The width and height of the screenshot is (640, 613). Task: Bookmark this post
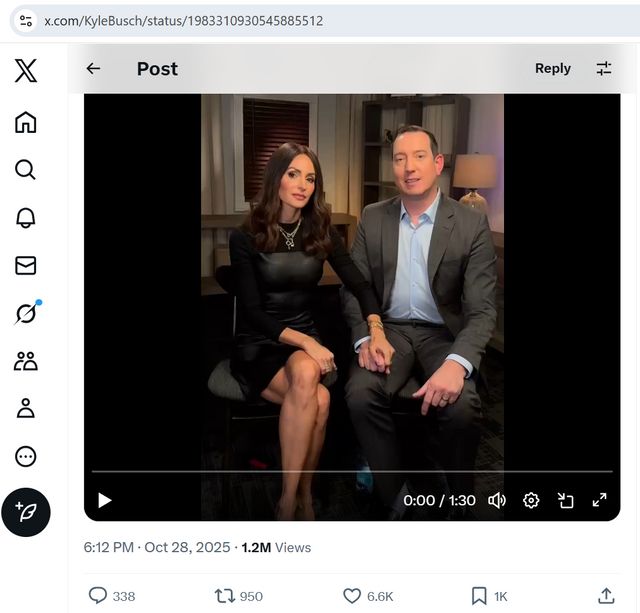click(479, 596)
